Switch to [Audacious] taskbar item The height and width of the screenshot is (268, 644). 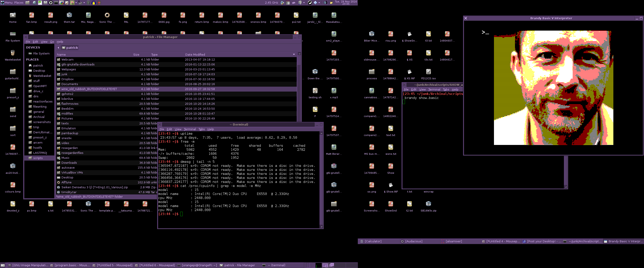[419, 241]
